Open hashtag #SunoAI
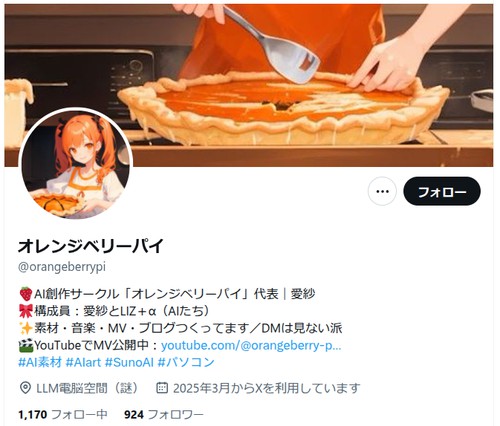This screenshot has width=500, height=426. point(129,362)
